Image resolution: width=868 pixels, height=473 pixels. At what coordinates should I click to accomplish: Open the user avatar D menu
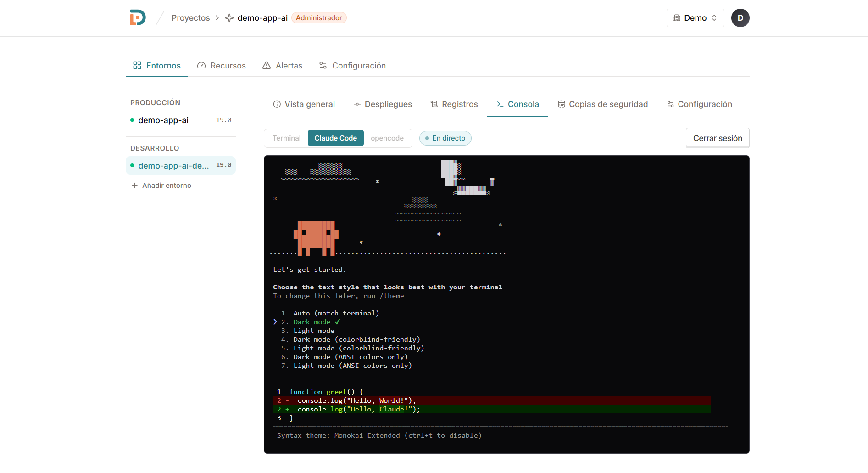(740, 18)
